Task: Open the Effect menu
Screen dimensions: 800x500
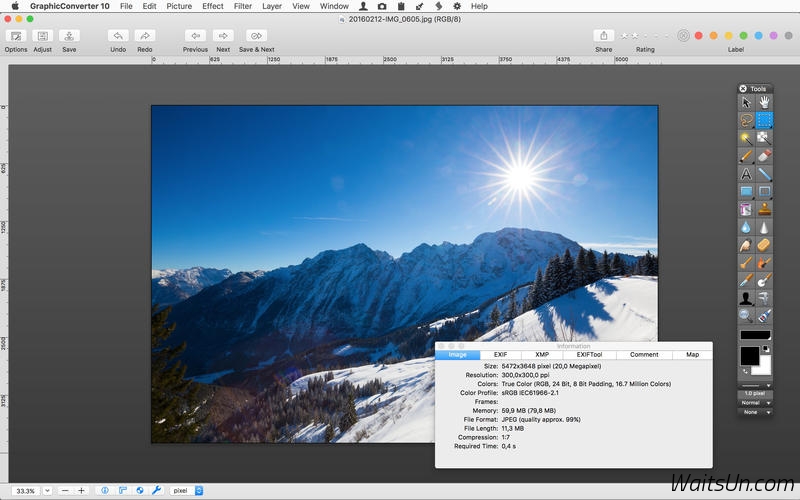Action: (x=213, y=6)
